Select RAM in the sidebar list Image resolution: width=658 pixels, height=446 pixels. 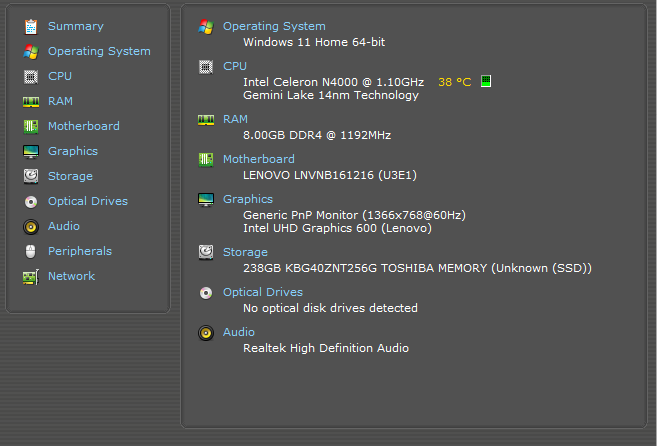[x=60, y=101]
